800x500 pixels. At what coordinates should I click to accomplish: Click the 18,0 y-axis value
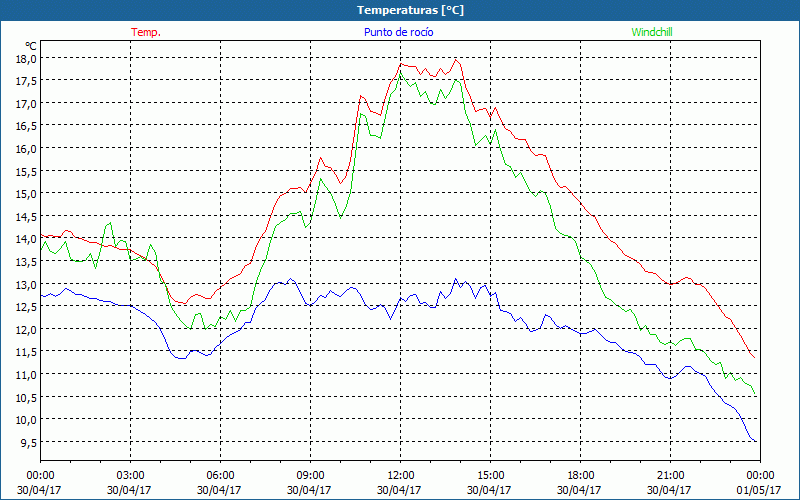(26, 59)
